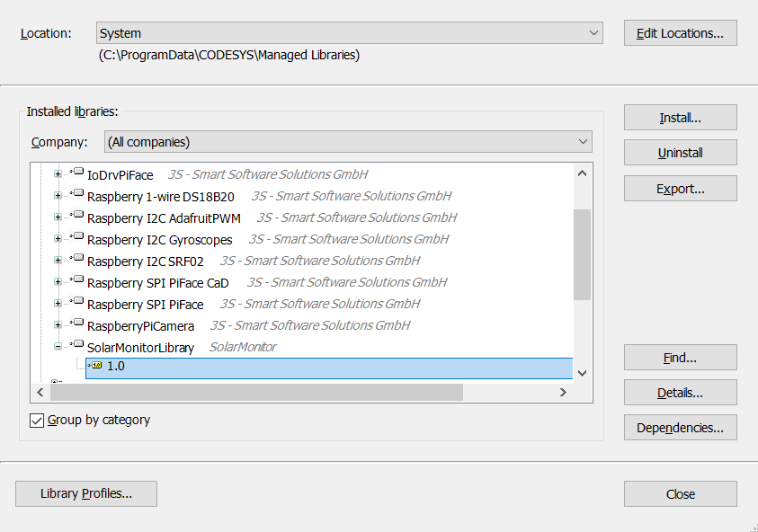Expand the Raspberry I2C Gyroscopes node
Viewport: 758px width, 532px height.
[x=58, y=239]
